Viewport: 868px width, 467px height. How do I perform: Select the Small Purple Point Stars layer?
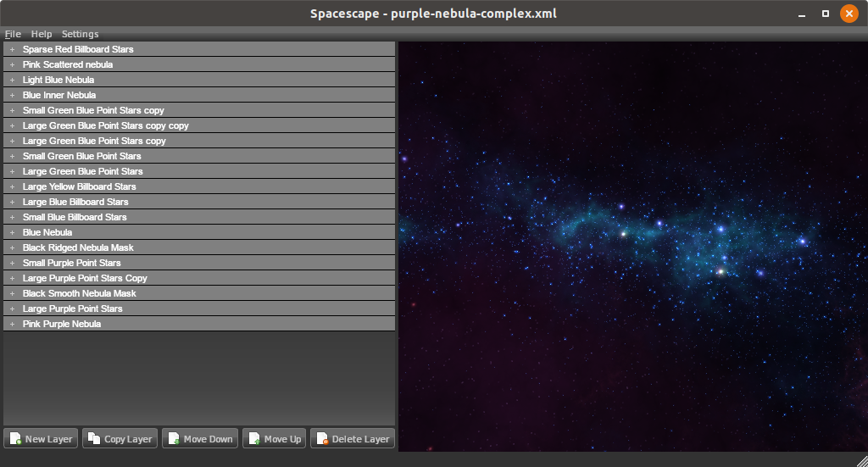click(71, 263)
